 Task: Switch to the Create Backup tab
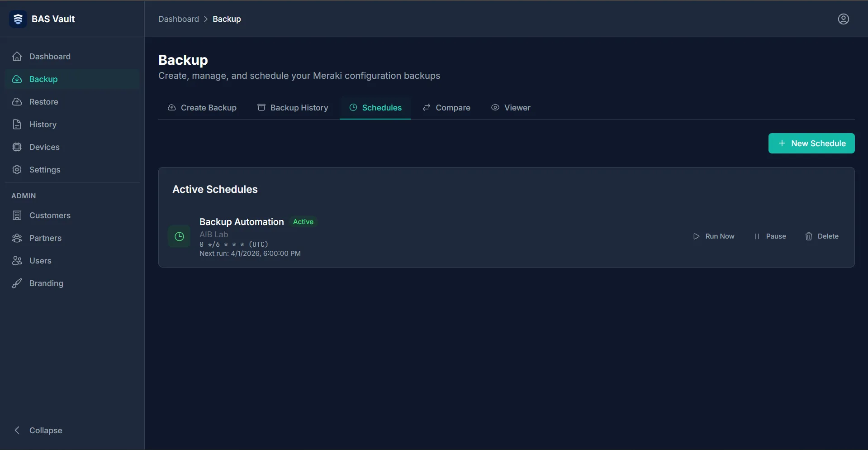click(x=202, y=108)
